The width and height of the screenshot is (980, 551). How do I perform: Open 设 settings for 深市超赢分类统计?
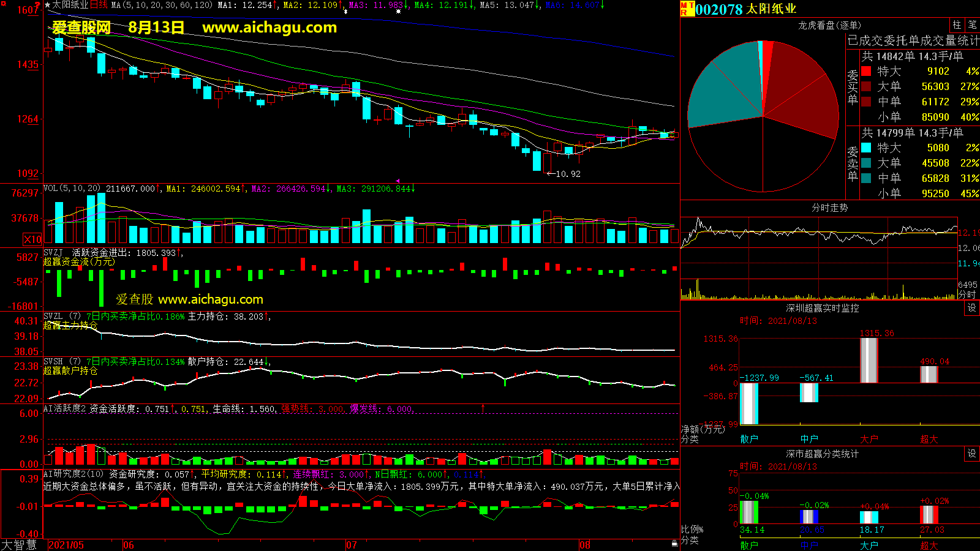tap(971, 454)
